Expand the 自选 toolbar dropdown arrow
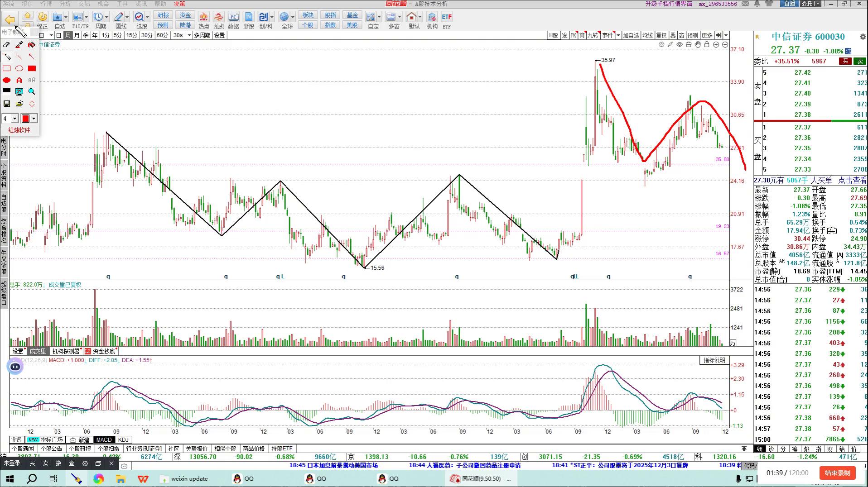The width and height of the screenshot is (868, 487). click(66, 17)
